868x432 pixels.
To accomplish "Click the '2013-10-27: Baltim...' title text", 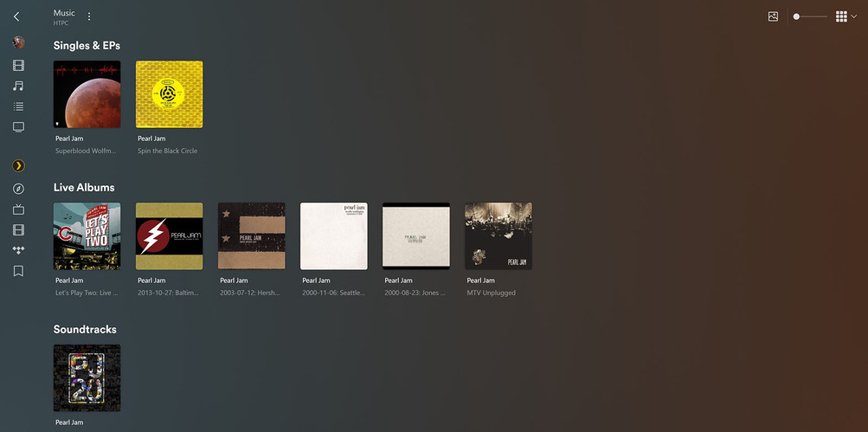I will 168,293.
